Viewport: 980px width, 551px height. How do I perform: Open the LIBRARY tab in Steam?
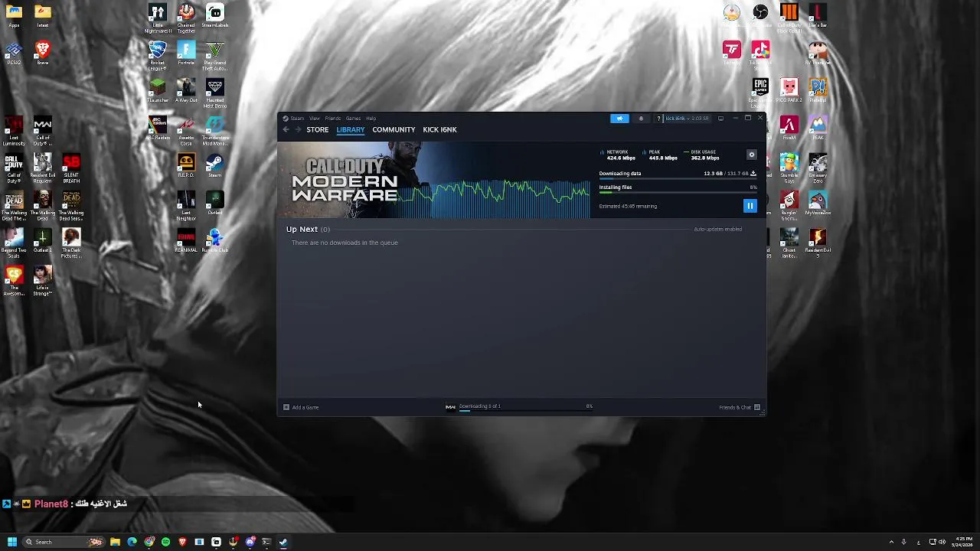pyautogui.click(x=350, y=129)
